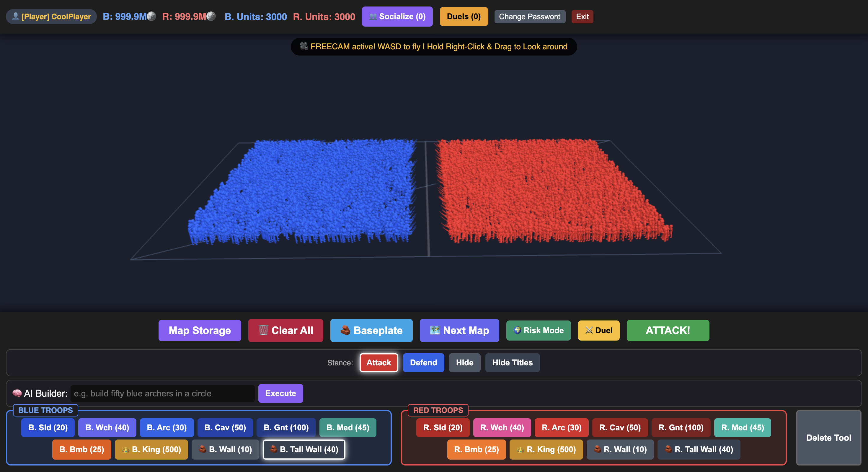Click the brick icon on R. Tall Wall (40)
Viewport: 868px width, 472px height.
(x=668, y=449)
